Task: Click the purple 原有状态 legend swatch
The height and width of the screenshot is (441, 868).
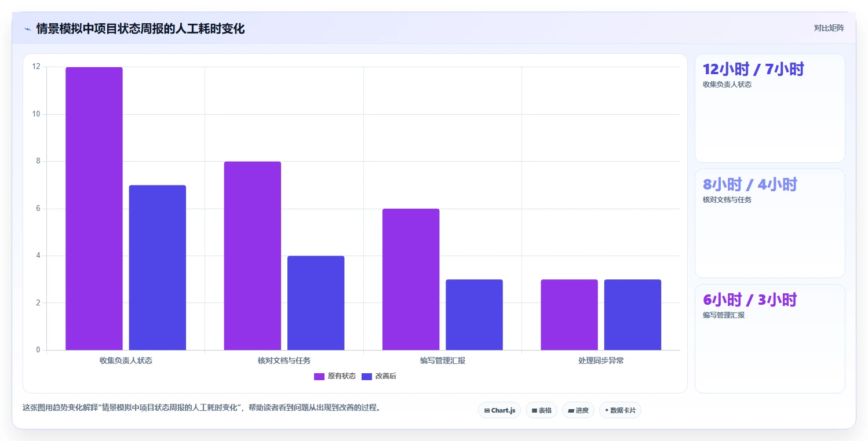Action: click(319, 377)
